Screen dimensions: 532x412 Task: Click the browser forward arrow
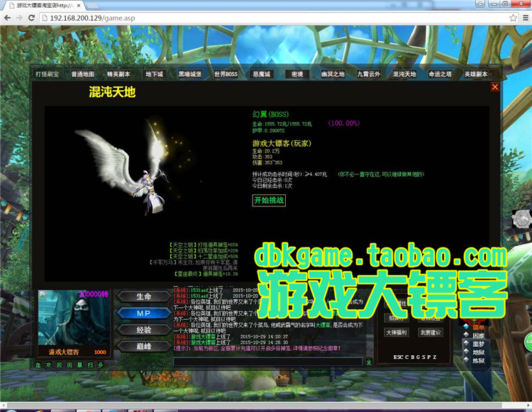click(19, 18)
